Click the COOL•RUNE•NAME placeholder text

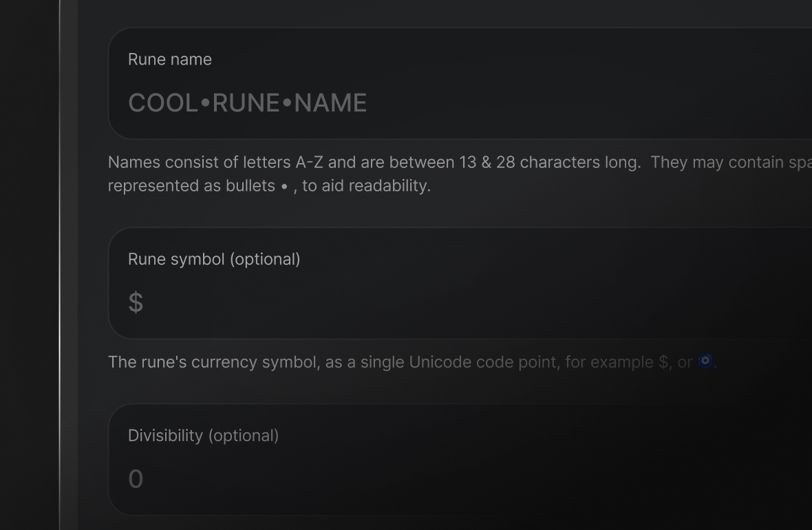pyautogui.click(x=247, y=103)
